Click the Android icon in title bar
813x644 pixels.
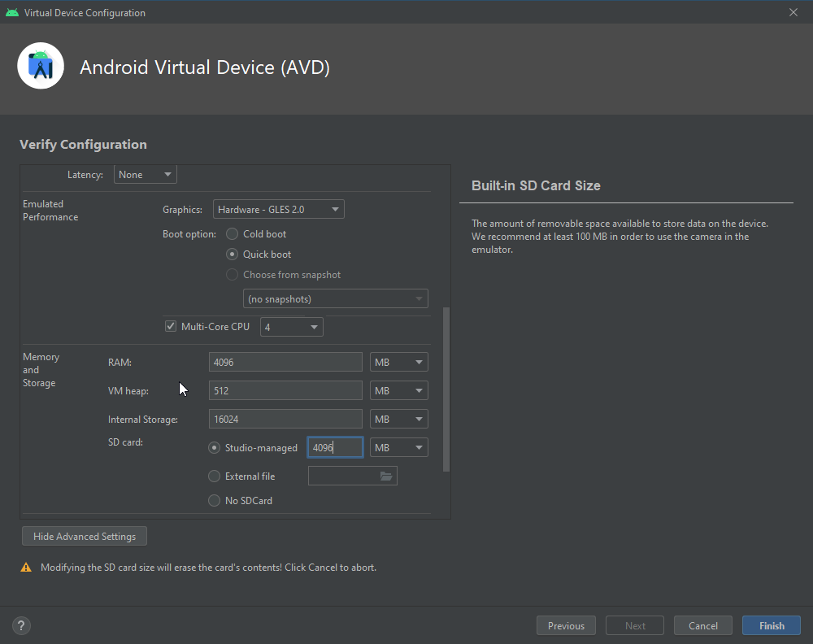click(12, 12)
